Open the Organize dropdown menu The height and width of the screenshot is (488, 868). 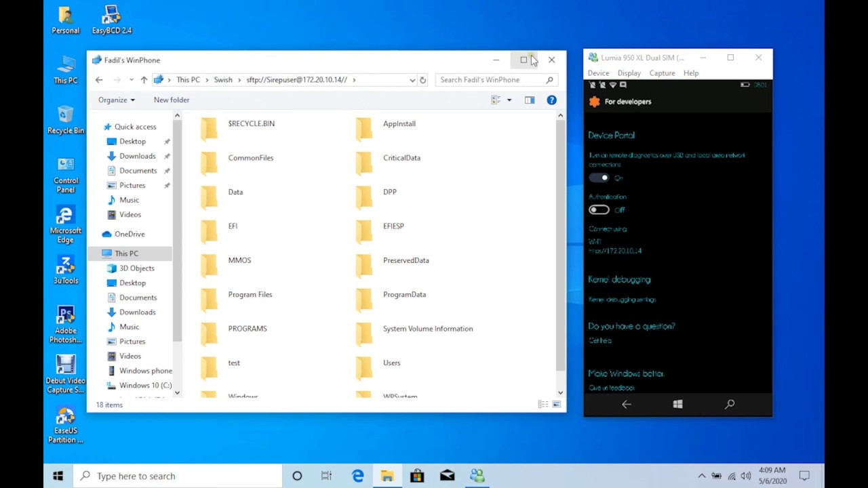[x=116, y=100]
